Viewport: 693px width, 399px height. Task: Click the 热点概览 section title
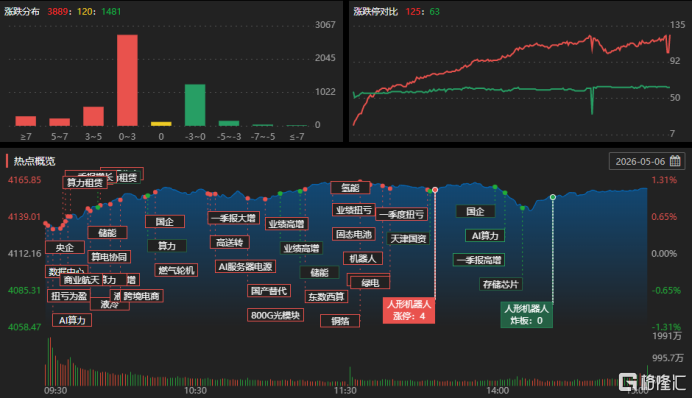34,161
